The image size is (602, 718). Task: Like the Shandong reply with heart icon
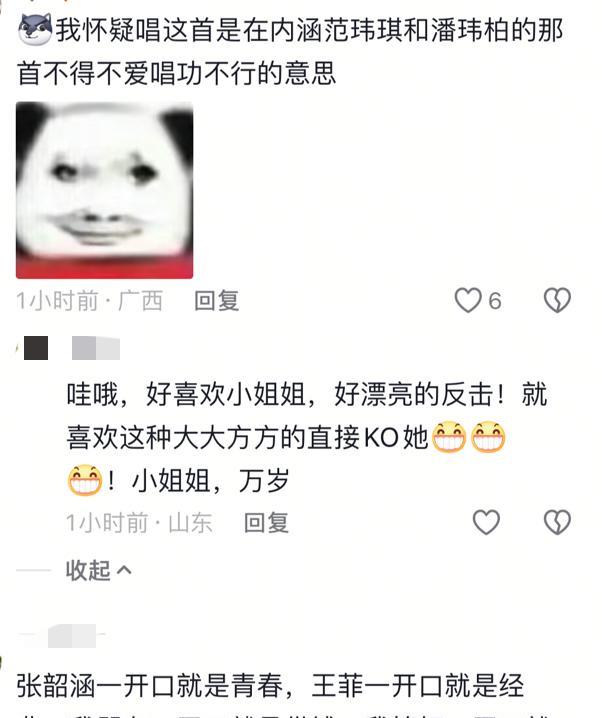point(486,522)
